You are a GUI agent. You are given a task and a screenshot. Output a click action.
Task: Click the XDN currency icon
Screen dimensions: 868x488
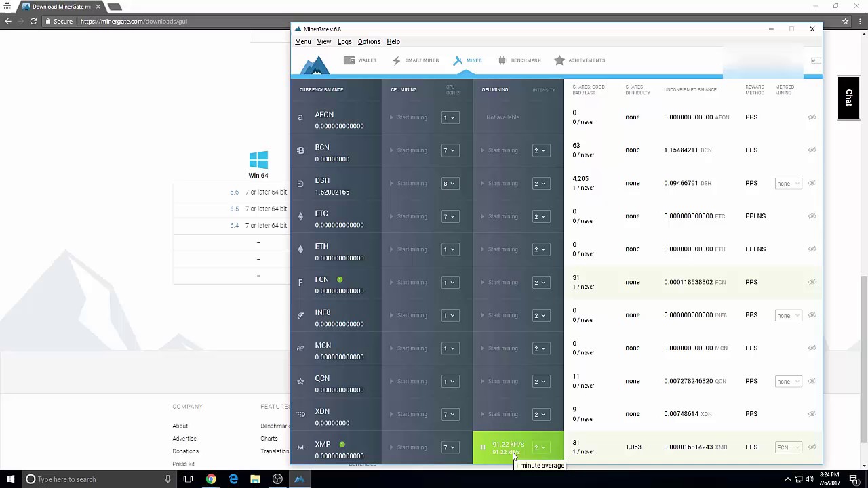click(x=300, y=414)
